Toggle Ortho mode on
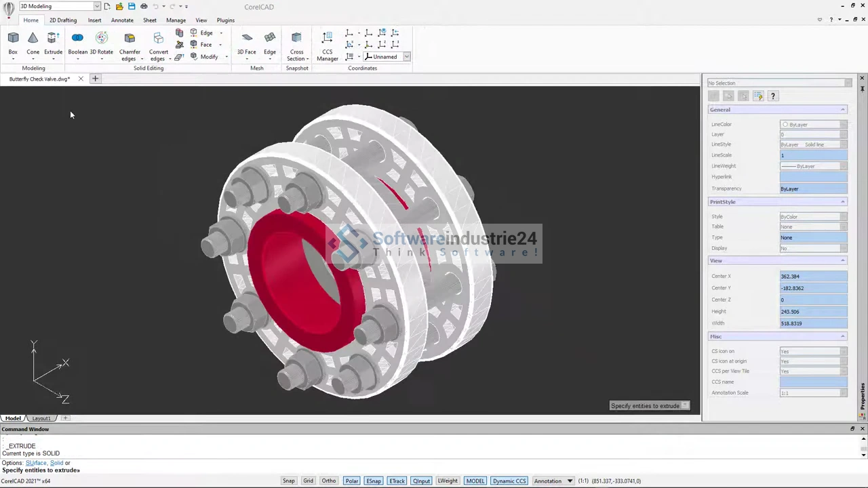 [x=329, y=481]
